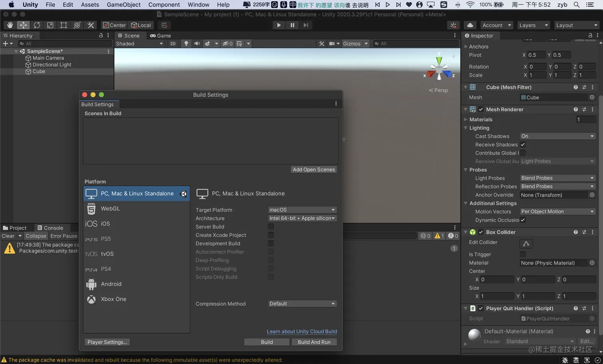603x364 pixels.
Task: Open the Cast Shadows dropdown
Action: 558,136
